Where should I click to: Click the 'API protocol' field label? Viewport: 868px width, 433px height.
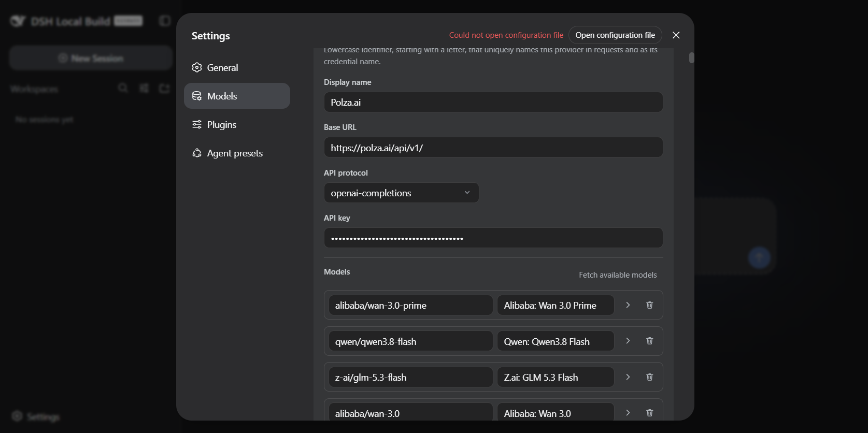pos(346,173)
